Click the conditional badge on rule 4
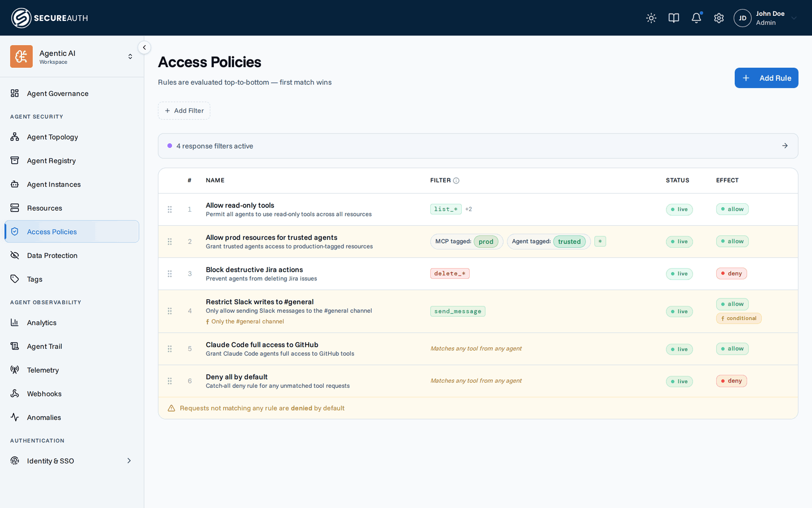 click(x=739, y=318)
